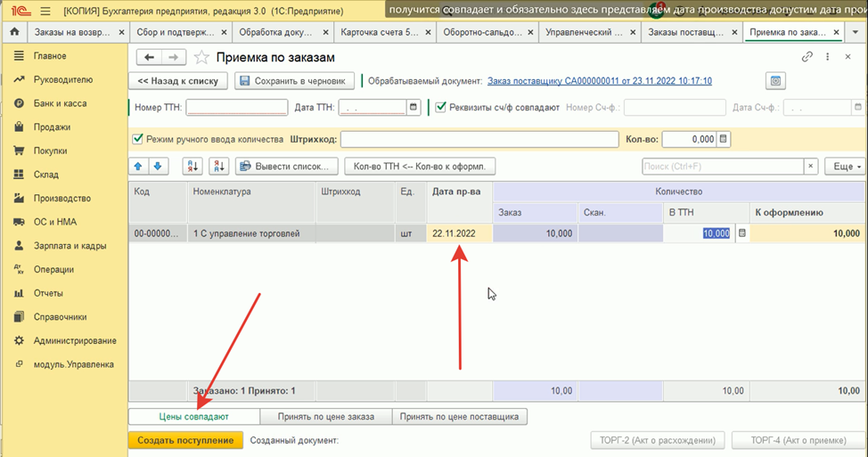Click Вывести список... button
Viewport: 868px width, 457px height.
click(286, 166)
